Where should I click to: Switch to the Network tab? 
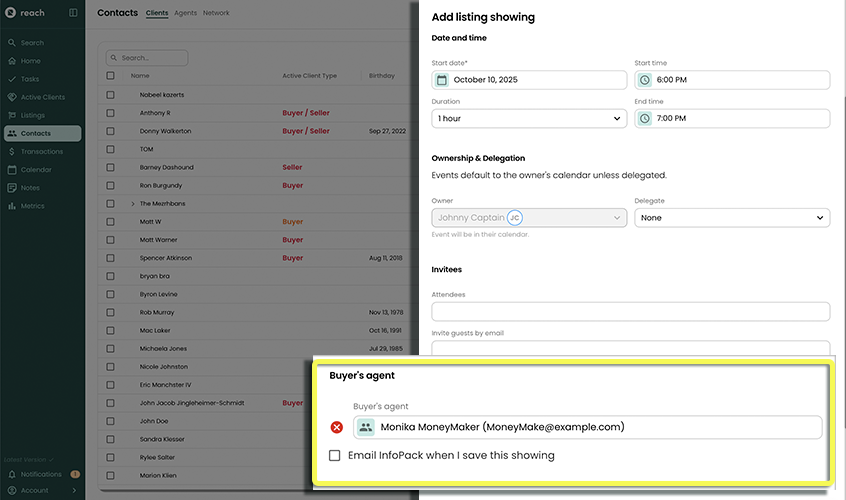tap(216, 14)
